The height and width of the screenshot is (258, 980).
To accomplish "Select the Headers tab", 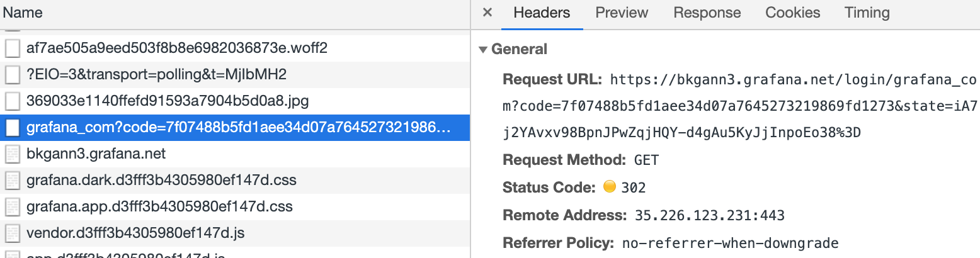I will (542, 13).
